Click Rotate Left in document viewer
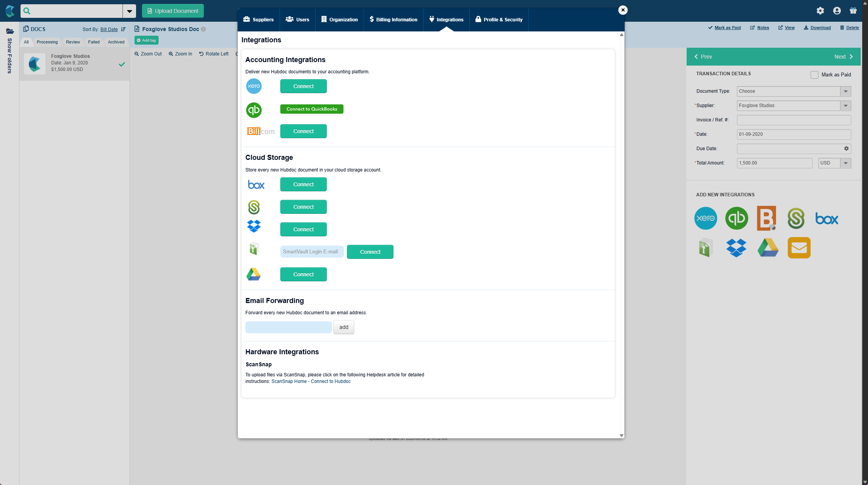 point(214,54)
